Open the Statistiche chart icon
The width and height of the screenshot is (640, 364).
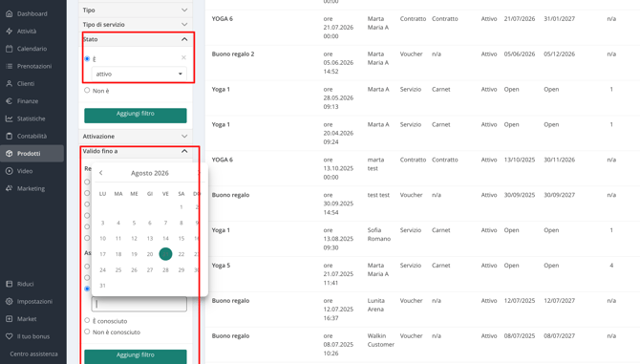click(9, 118)
